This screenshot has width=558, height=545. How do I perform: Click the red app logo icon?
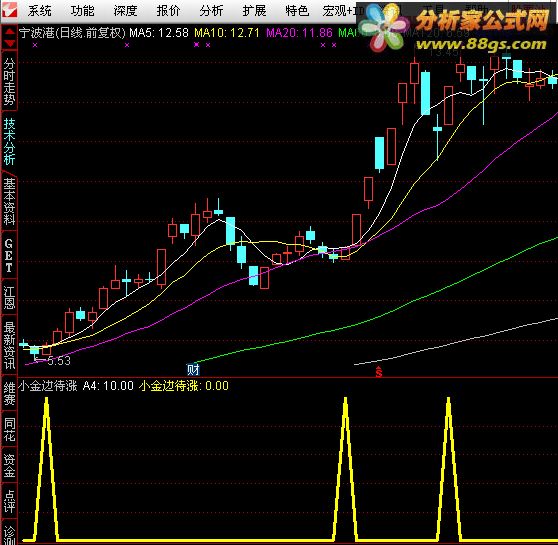click(9, 10)
